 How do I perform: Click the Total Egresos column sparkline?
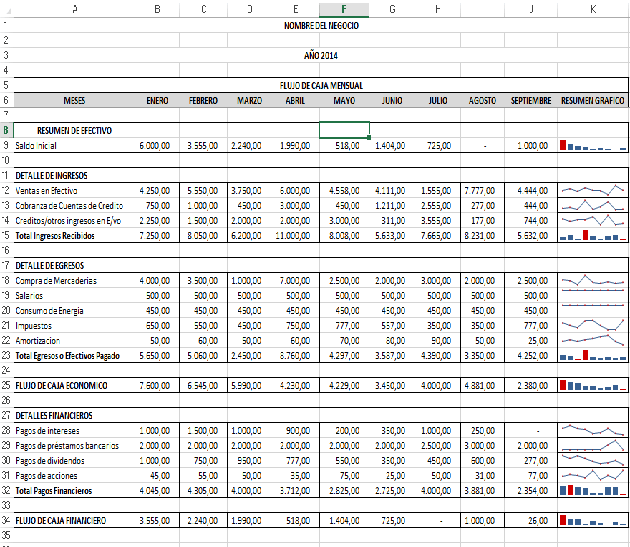coord(593,355)
